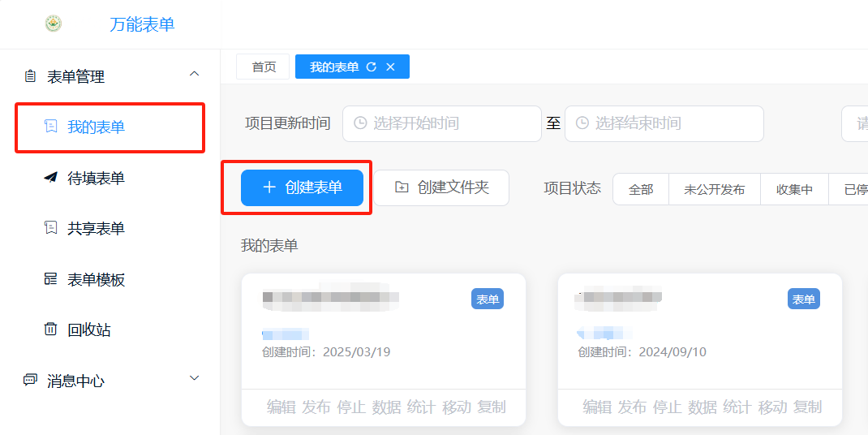Click the 创建时间：2024/09/10 text
This screenshot has height=435, width=868.
click(642, 352)
